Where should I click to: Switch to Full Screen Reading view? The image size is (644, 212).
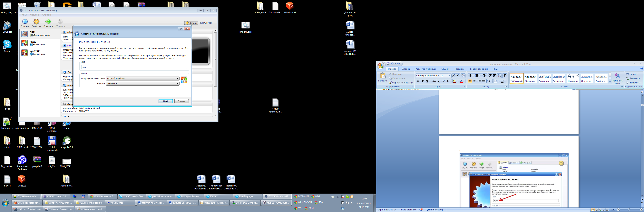[597, 210]
